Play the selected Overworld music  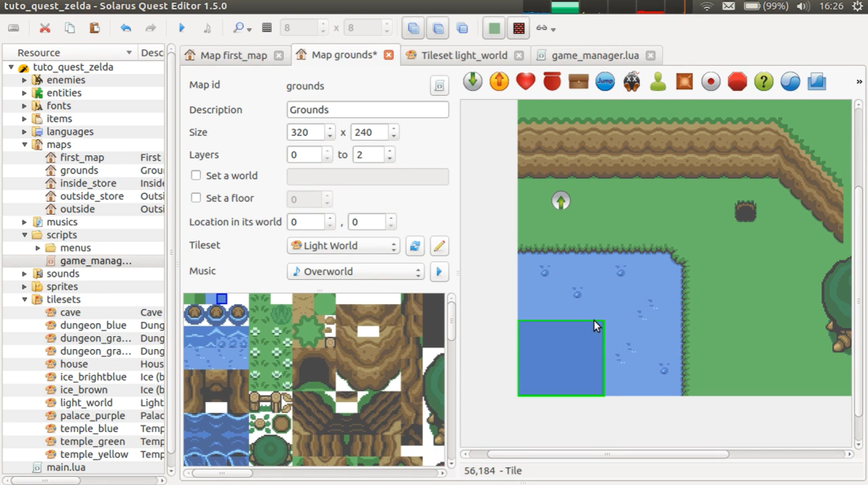pyautogui.click(x=439, y=272)
